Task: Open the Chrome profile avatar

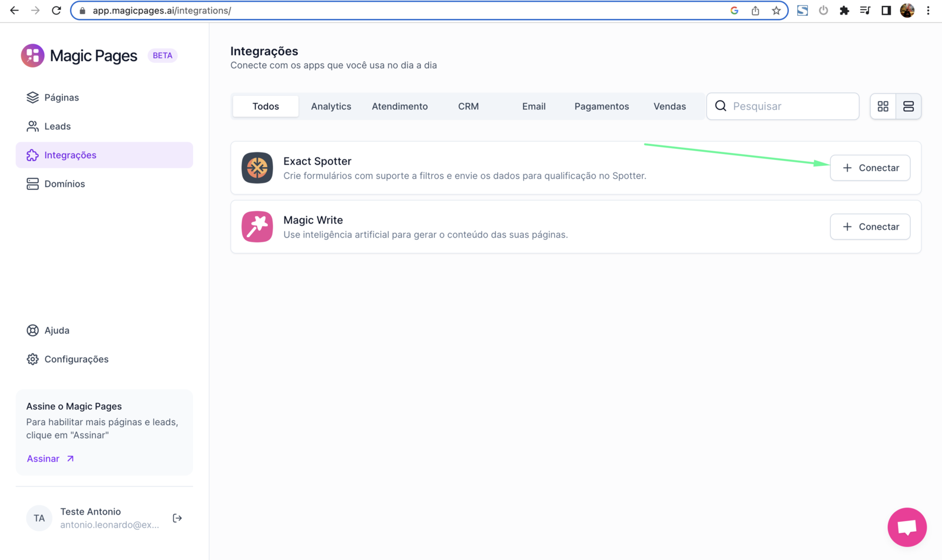Action: tap(907, 11)
